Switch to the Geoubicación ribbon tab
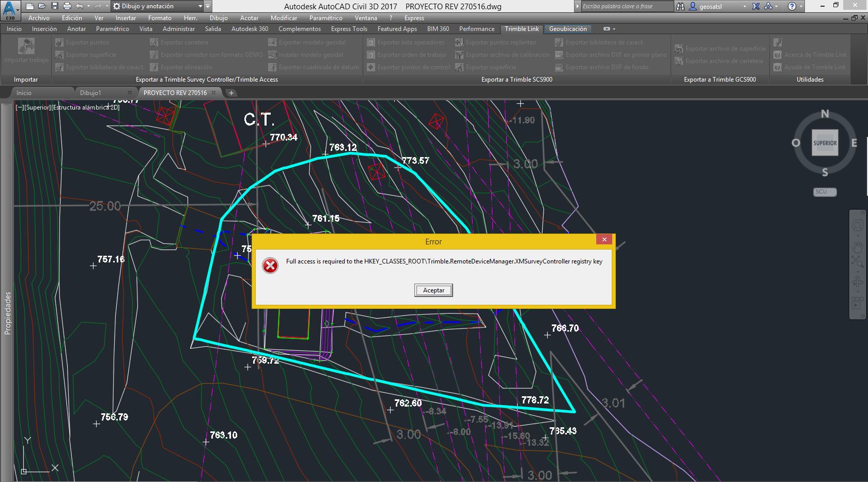868x482 pixels. [567, 29]
